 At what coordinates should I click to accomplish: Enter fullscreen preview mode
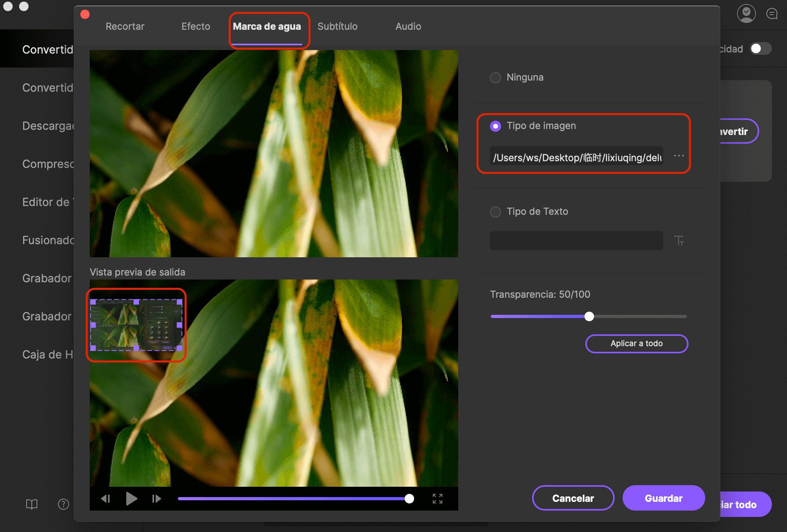[438, 499]
